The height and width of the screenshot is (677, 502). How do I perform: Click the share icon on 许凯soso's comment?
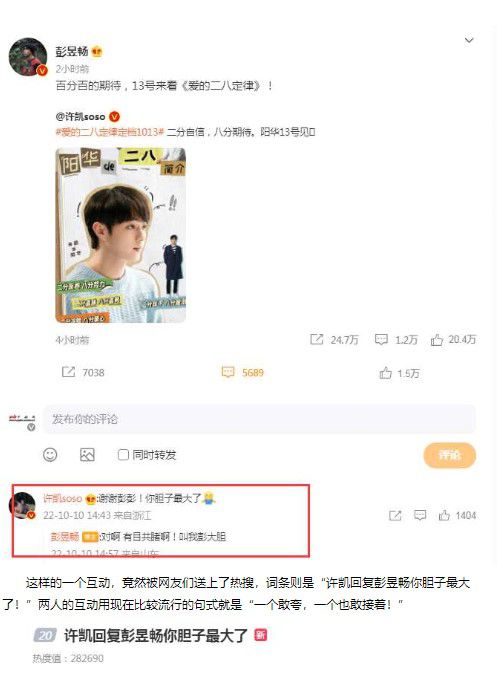coord(395,515)
